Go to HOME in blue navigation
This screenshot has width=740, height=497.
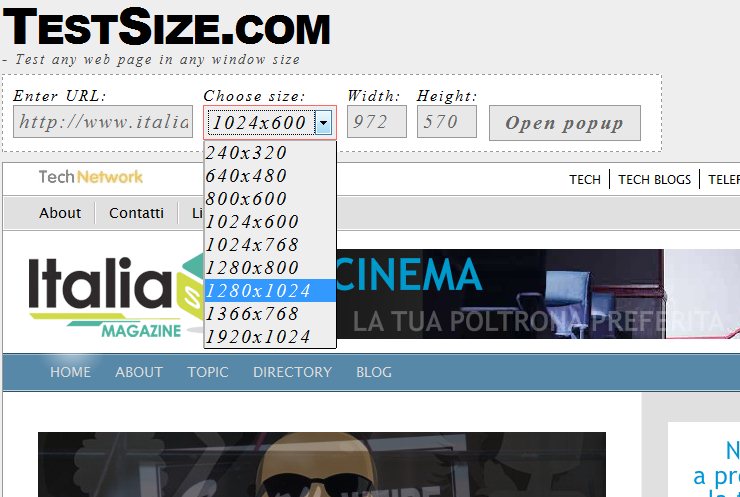point(70,372)
